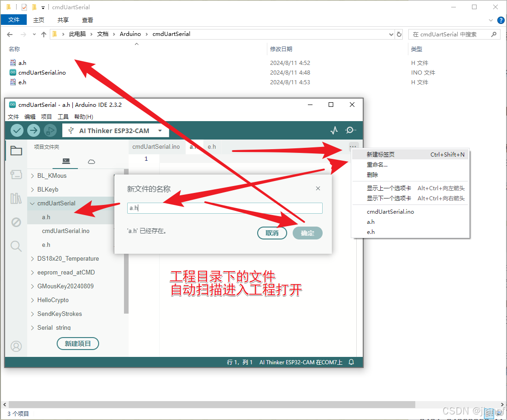
Task: Click the account profile icon in sidebar
Action: [16, 346]
